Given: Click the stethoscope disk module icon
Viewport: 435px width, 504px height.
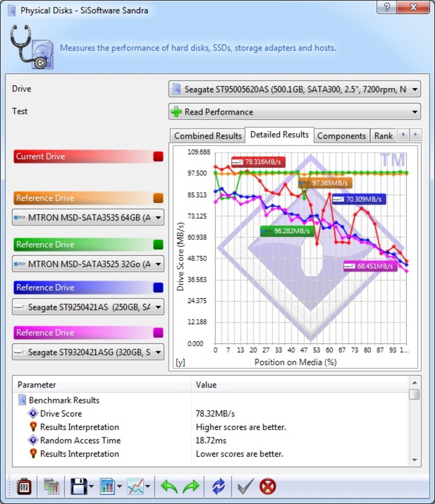Looking at the screenshot, I should tap(31, 47).
